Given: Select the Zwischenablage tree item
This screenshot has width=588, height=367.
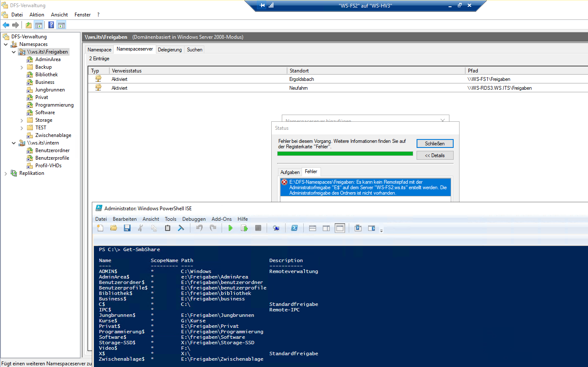Looking at the screenshot, I should point(53,135).
